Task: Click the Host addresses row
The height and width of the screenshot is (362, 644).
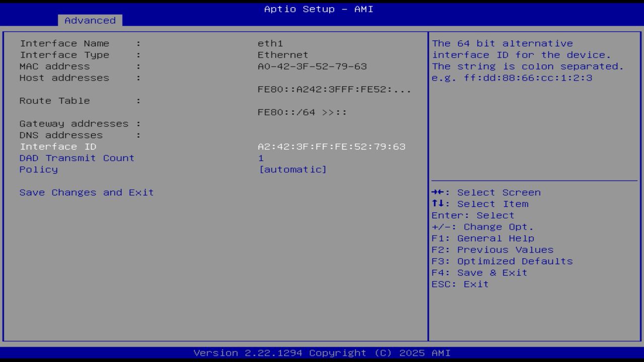Action: tap(64, 77)
